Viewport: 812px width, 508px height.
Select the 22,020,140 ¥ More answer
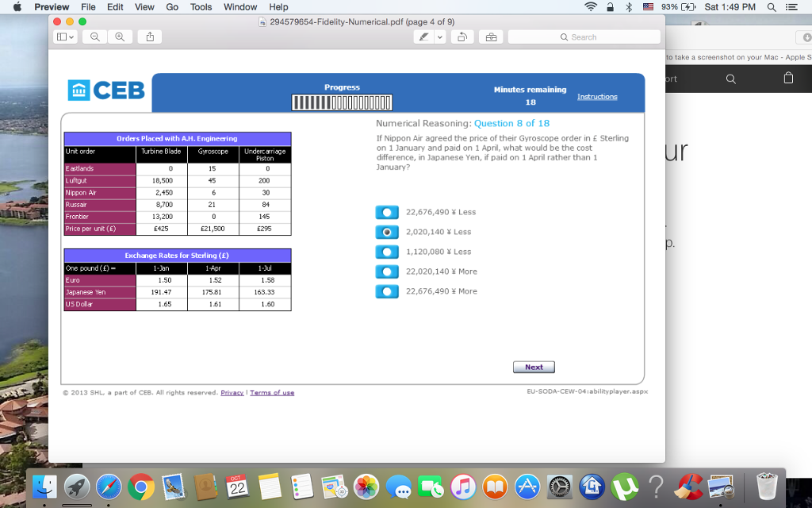(x=387, y=271)
